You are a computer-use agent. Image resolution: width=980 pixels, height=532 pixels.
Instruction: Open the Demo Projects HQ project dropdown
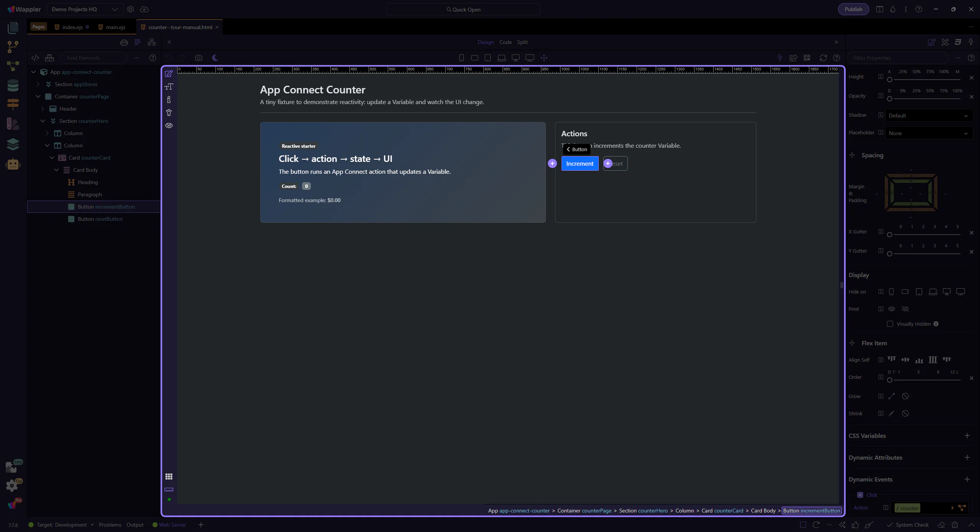tap(85, 9)
